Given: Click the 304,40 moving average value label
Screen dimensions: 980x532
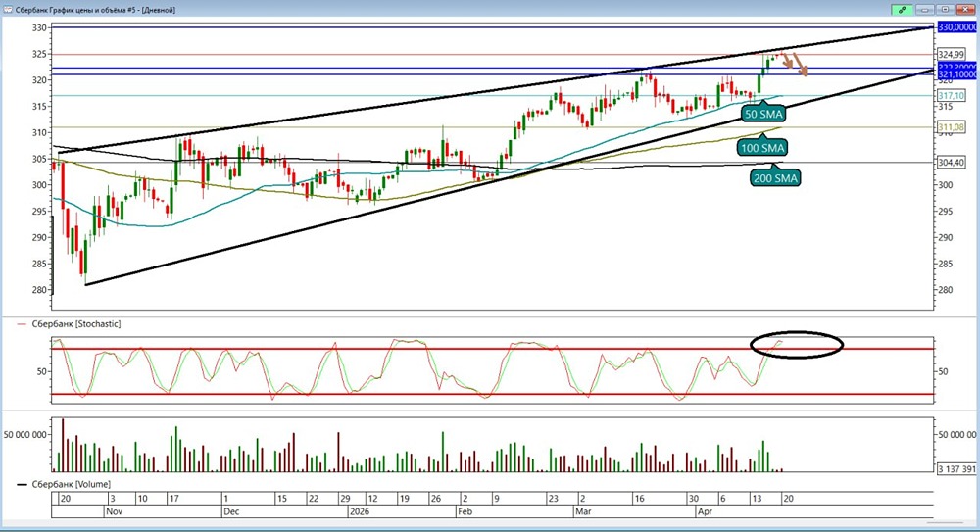Looking at the screenshot, I should (x=952, y=163).
